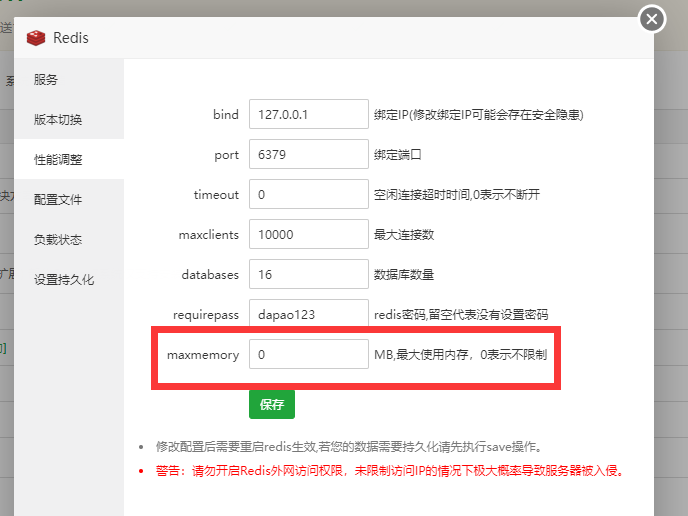
Task: Click the requirepass field label
Action: click(206, 315)
